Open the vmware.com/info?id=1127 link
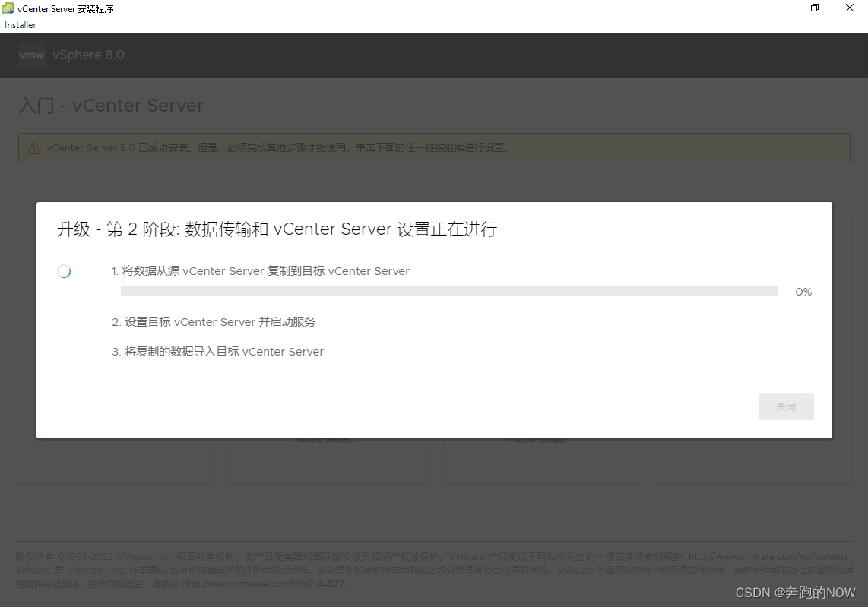 tap(263, 583)
